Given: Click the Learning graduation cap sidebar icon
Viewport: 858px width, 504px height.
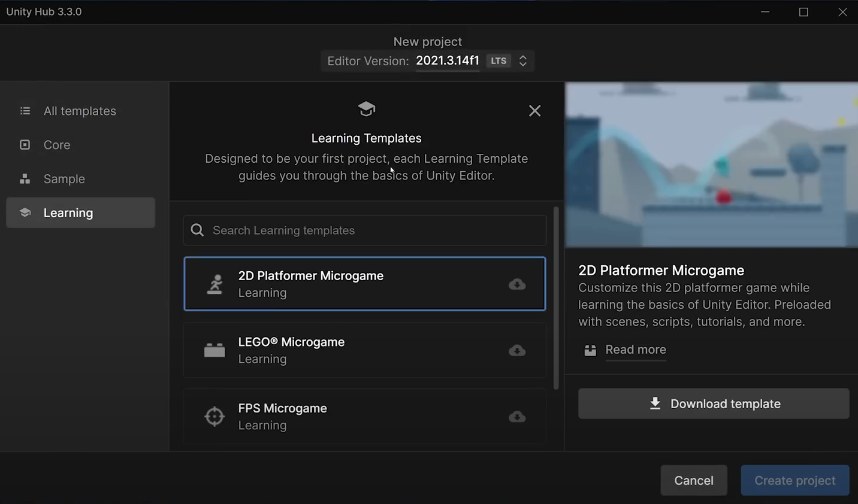Looking at the screenshot, I should coord(25,212).
